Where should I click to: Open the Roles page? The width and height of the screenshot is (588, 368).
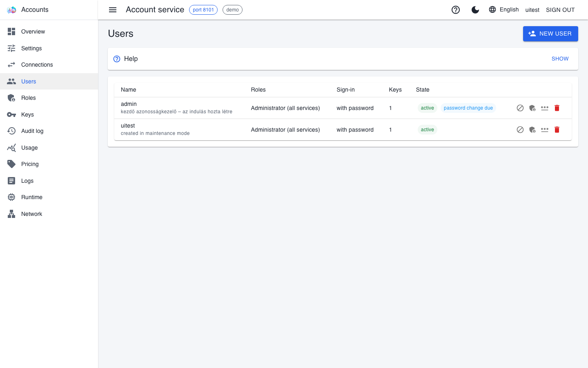click(49, 98)
